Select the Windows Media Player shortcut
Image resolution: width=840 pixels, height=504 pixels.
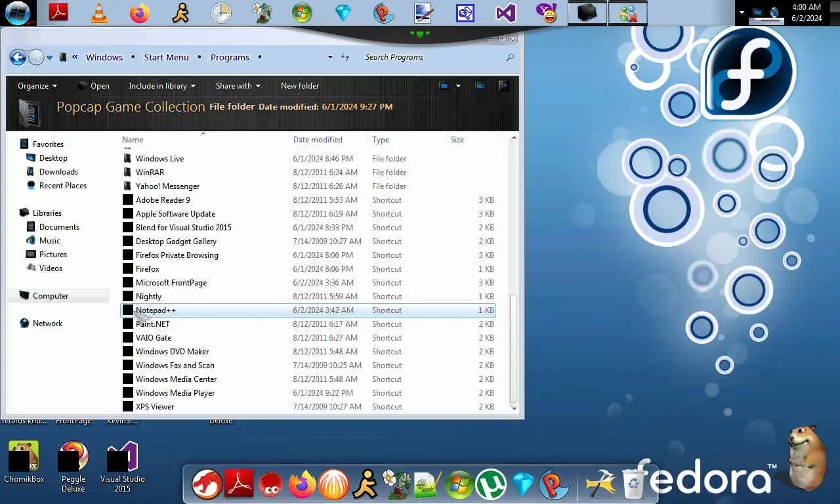pos(308,393)
